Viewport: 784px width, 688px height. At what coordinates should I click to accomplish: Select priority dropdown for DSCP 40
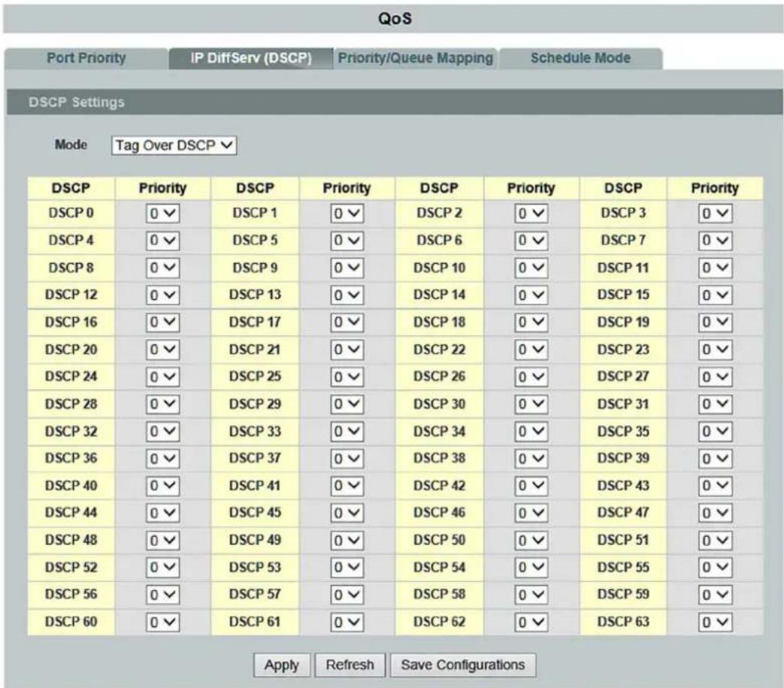pyautogui.click(x=162, y=486)
